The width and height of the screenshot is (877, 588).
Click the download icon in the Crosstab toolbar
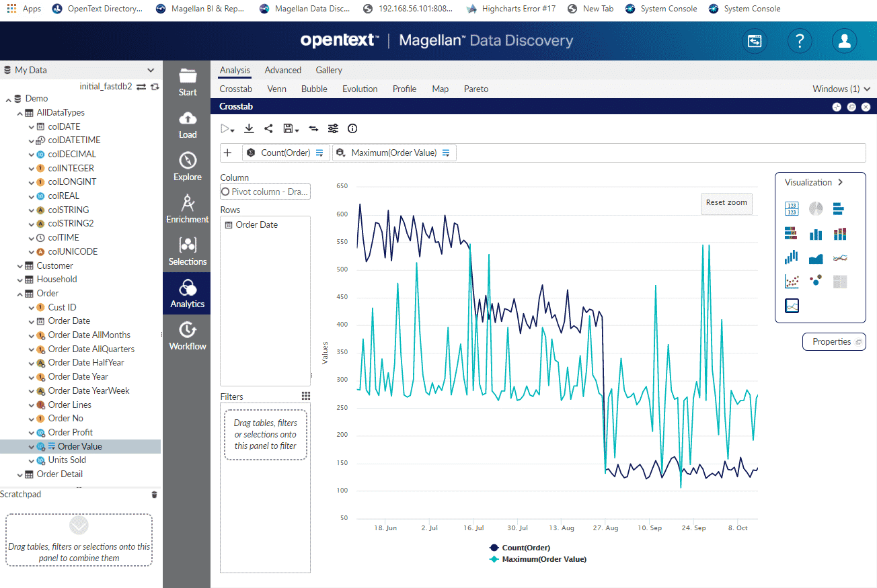pyautogui.click(x=248, y=128)
